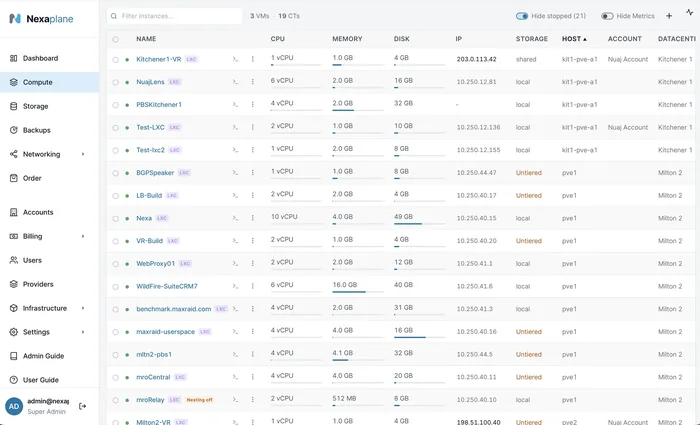Toggle Hide stopped switch
Image resolution: width=700 pixels, height=425 pixels.
click(x=522, y=16)
